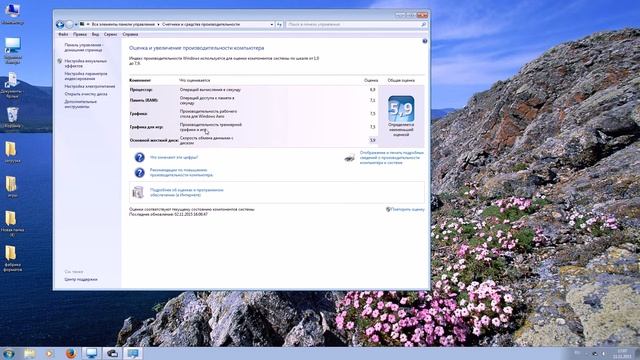Open the Action Center link at sidebar bottom
Screen dimensions: 640x360
81,280
